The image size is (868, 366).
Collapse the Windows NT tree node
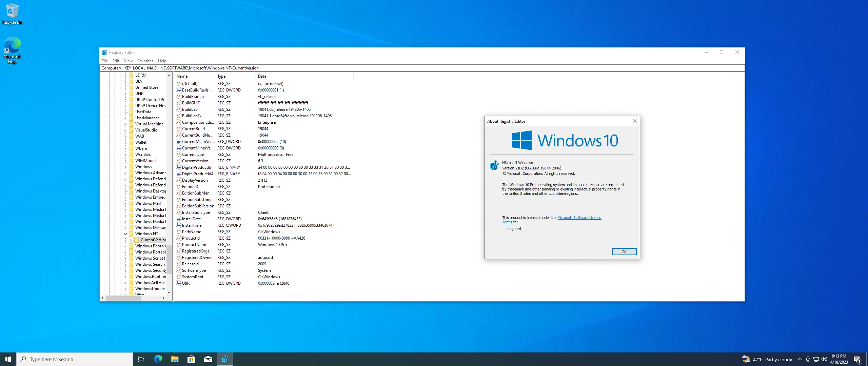(x=125, y=234)
